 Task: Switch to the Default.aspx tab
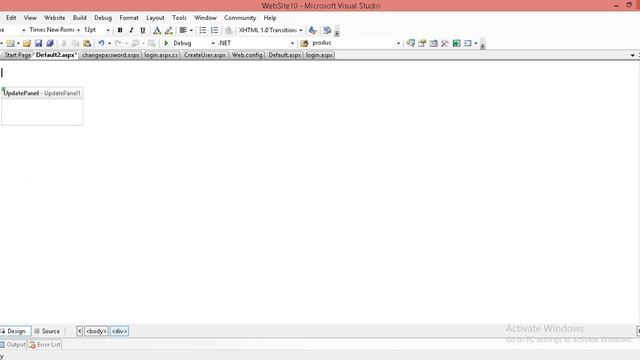tap(284, 55)
